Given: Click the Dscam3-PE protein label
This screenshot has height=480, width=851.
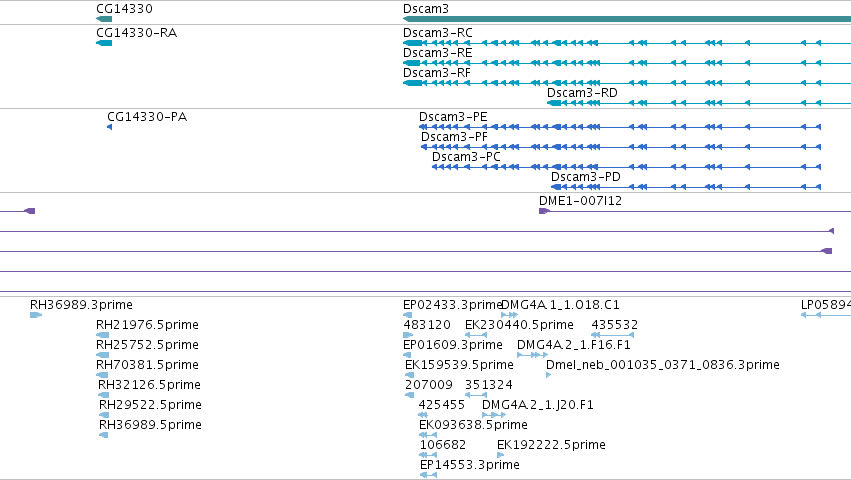Looking at the screenshot, I should 453,117.
